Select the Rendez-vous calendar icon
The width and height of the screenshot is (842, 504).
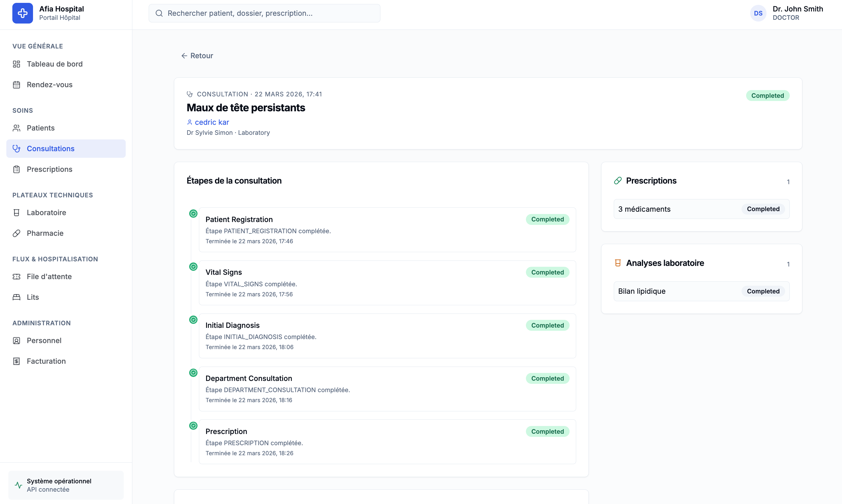tap(16, 85)
